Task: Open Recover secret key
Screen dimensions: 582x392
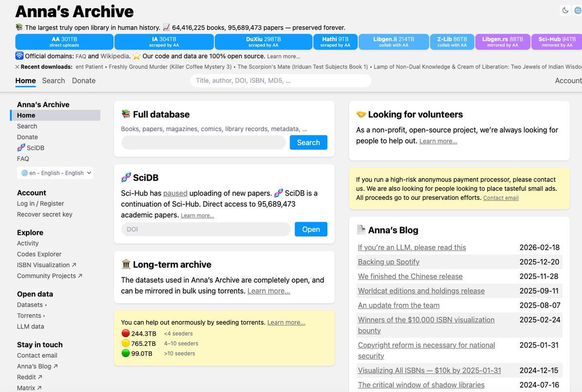Action: click(x=45, y=214)
